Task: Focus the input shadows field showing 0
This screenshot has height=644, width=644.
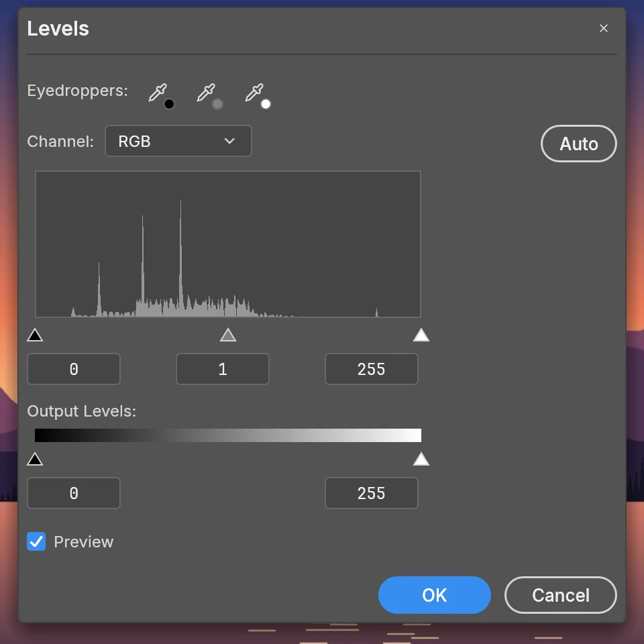Action: pyautogui.click(x=74, y=369)
